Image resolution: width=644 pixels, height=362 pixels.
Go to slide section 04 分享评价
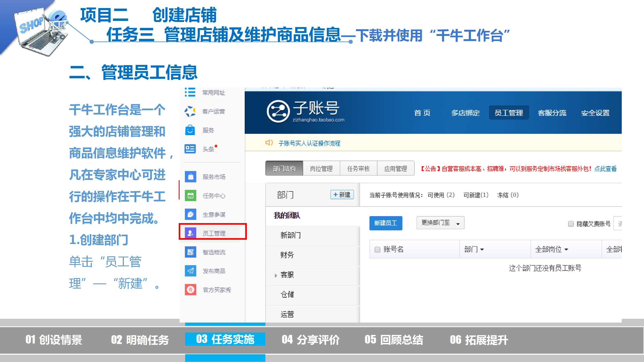[310, 340]
